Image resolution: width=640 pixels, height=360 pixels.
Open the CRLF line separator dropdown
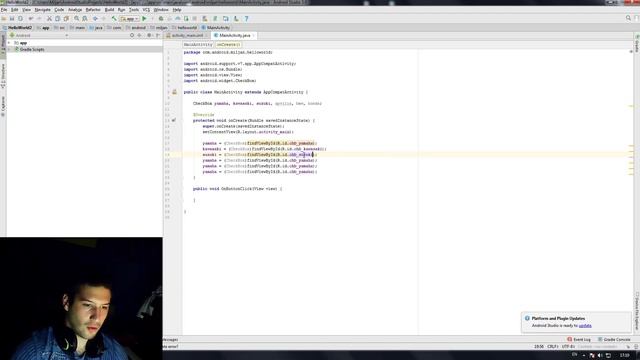click(x=553, y=347)
